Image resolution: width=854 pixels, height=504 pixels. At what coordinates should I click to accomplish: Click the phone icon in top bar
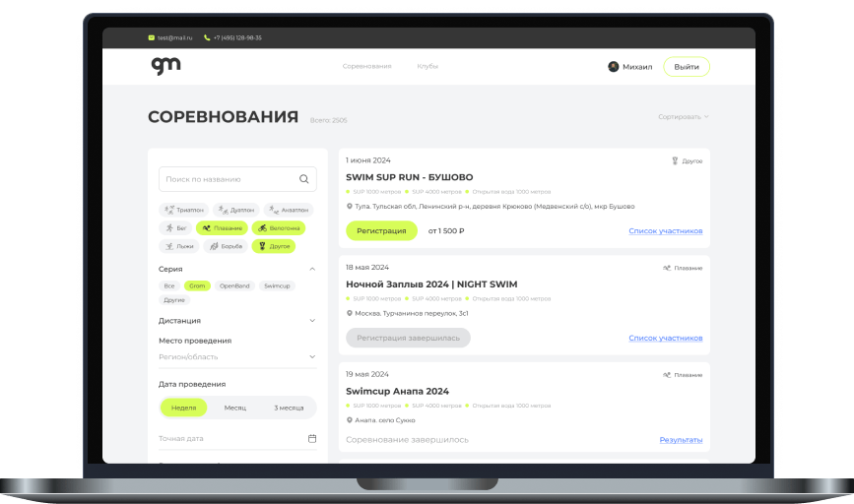[x=207, y=37]
